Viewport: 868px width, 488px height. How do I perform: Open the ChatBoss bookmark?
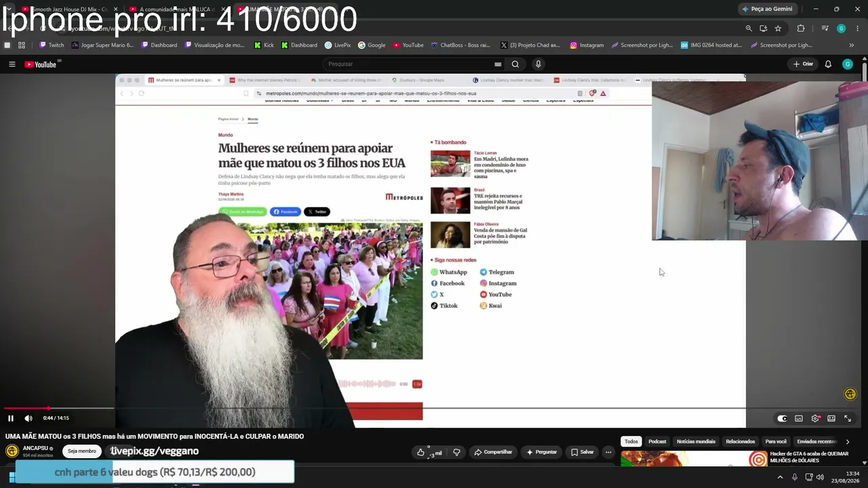point(460,45)
